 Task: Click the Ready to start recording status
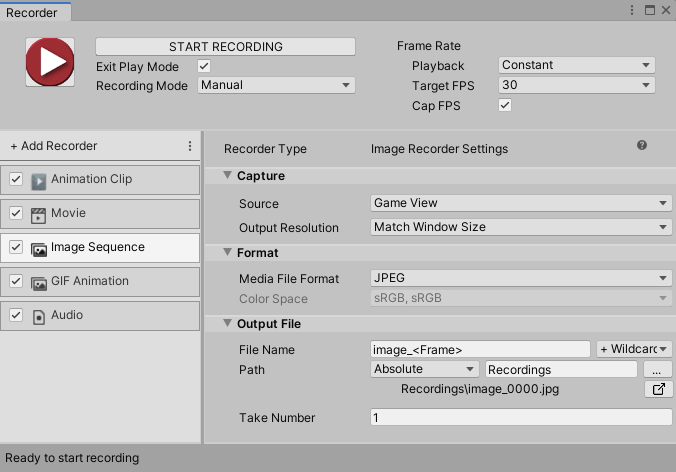[x=72, y=458]
